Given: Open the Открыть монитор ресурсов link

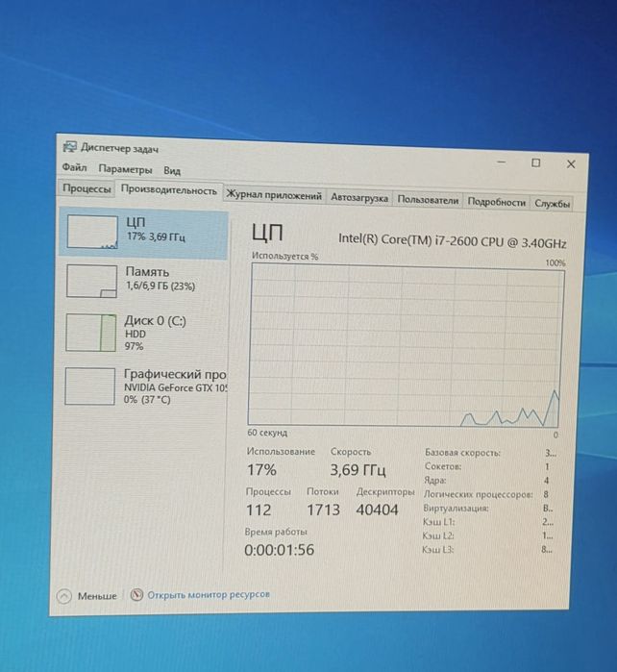Looking at the screenshot, I should (x=209, y=594).
